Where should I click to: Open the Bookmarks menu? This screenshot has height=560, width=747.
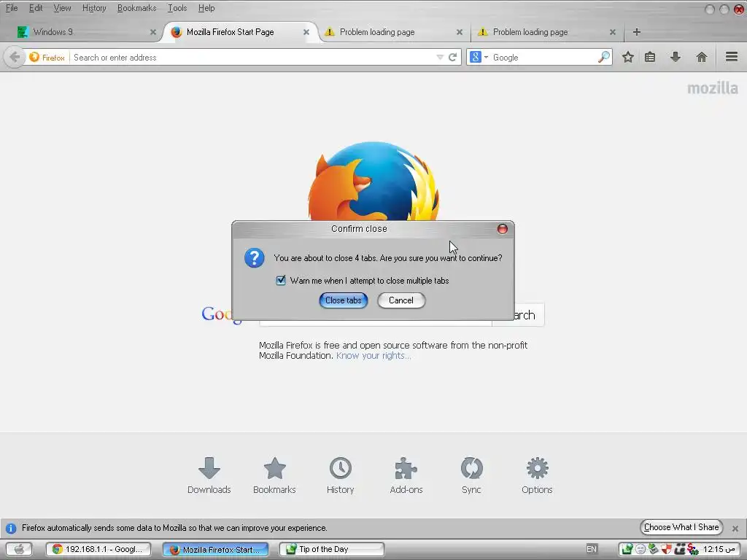[136, 8]
